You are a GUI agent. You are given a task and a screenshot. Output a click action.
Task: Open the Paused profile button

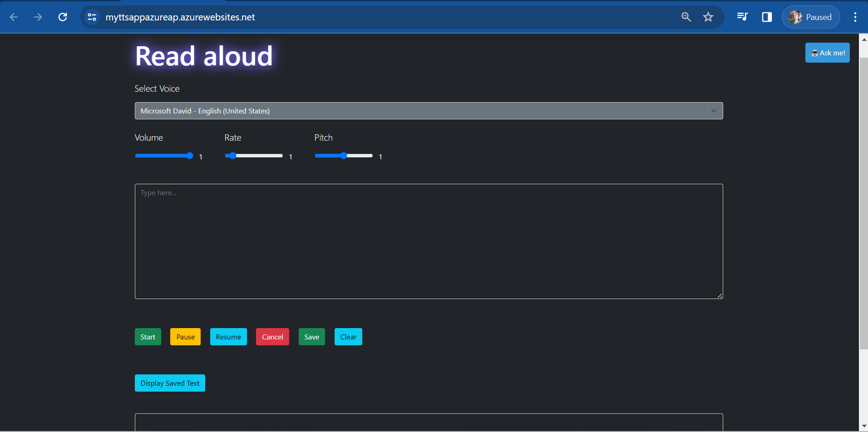click(x=811, y=17)
